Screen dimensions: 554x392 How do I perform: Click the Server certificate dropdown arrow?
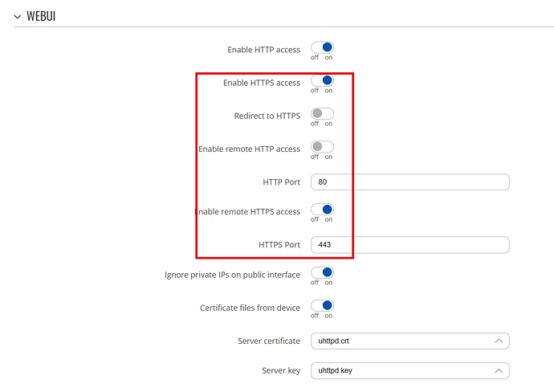(499, 341)
